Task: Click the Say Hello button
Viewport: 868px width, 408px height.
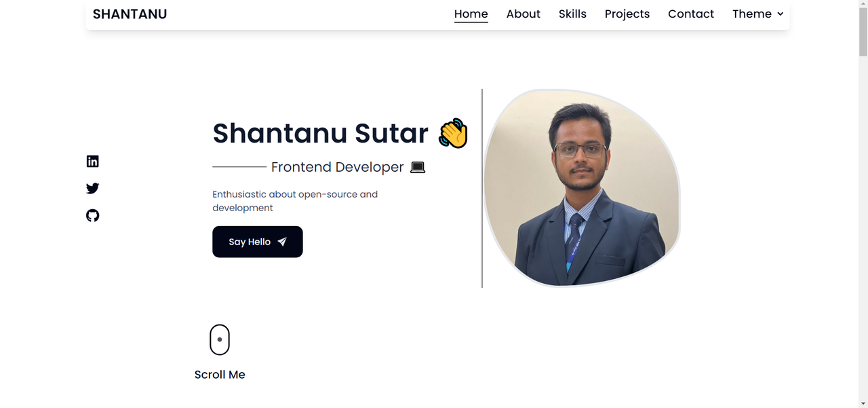Action: [258, 242]
